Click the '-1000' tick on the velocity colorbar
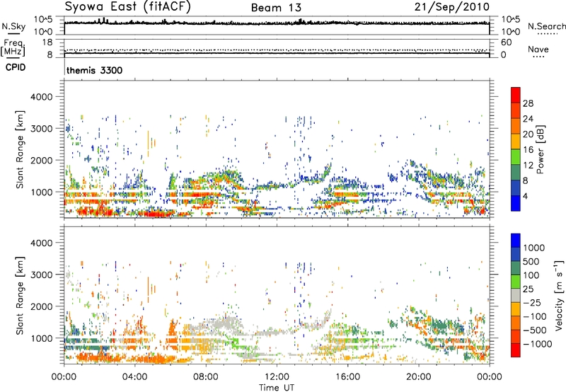This screenshot has height=392, width=566. click(537, 344)
